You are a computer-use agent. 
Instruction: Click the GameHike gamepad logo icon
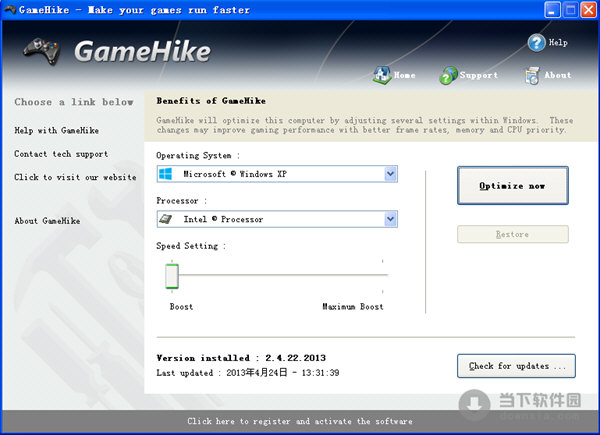pyautogui.click(x=42, y=51)
